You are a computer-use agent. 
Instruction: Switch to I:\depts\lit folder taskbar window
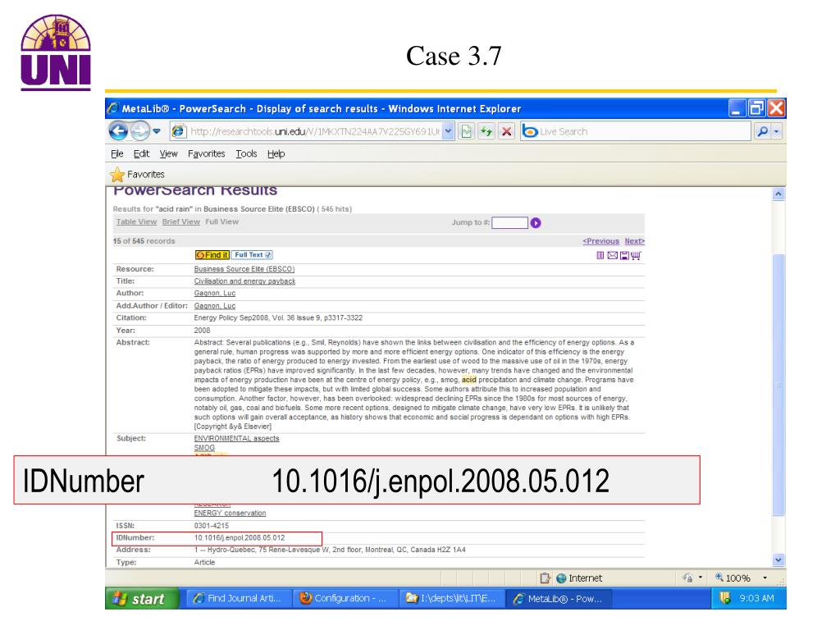tap(453, 598)
